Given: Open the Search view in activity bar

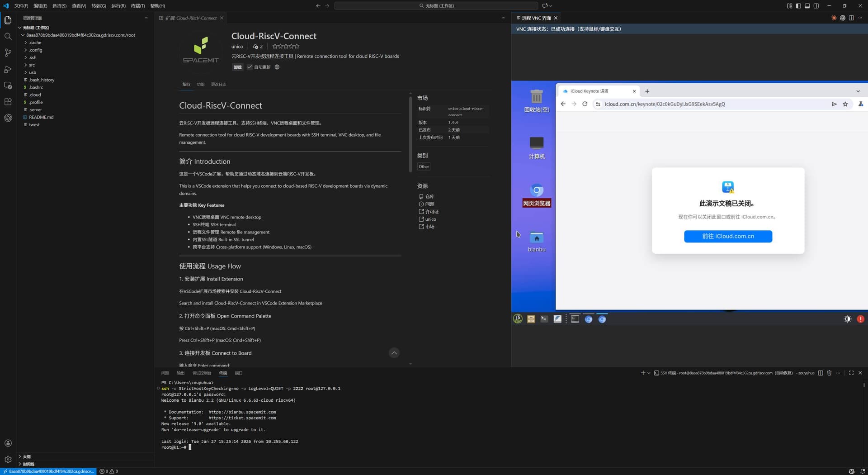Looking at the screenshot, I should [x=8, y=36].
